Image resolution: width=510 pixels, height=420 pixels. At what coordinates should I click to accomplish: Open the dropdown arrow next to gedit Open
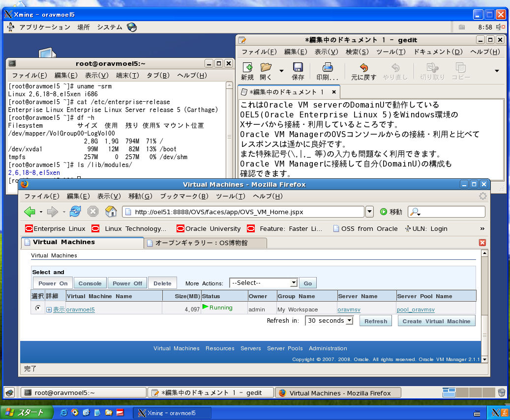281,70
